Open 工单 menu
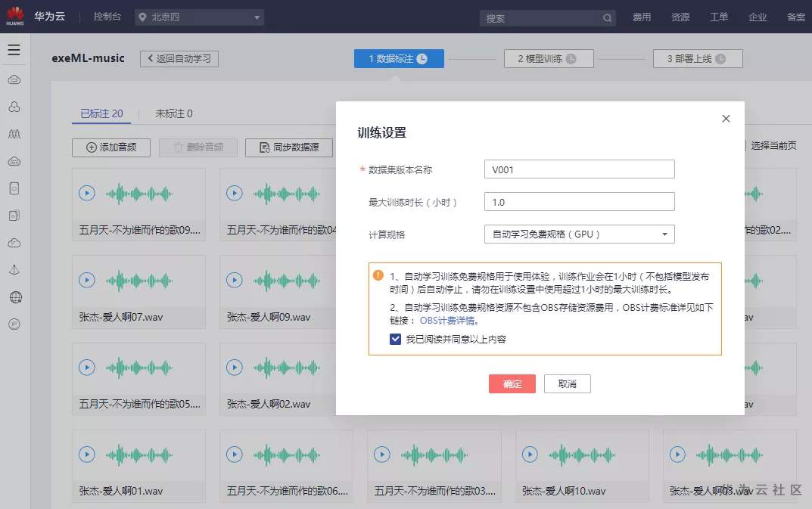812x509 pixels. 719,17
